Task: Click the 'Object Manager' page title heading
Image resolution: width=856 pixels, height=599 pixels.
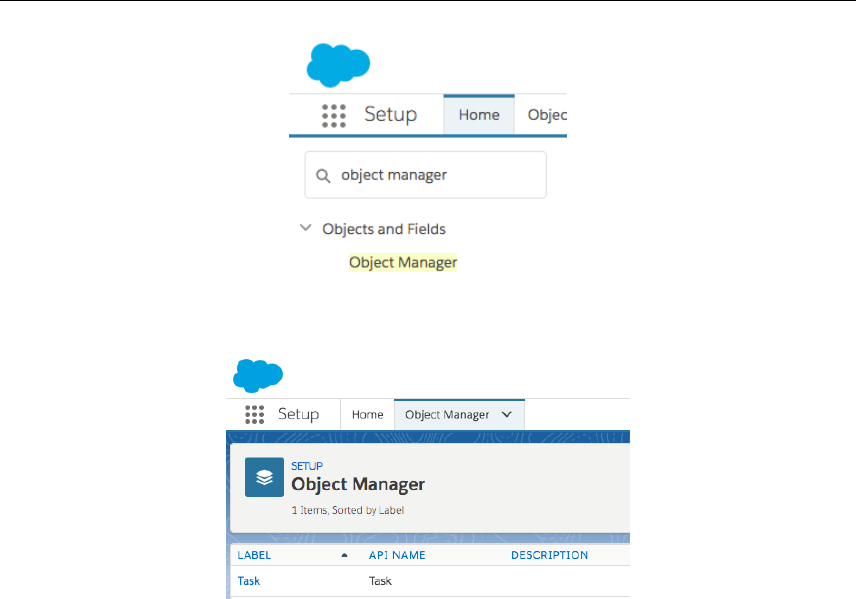Action: point(358,484)
